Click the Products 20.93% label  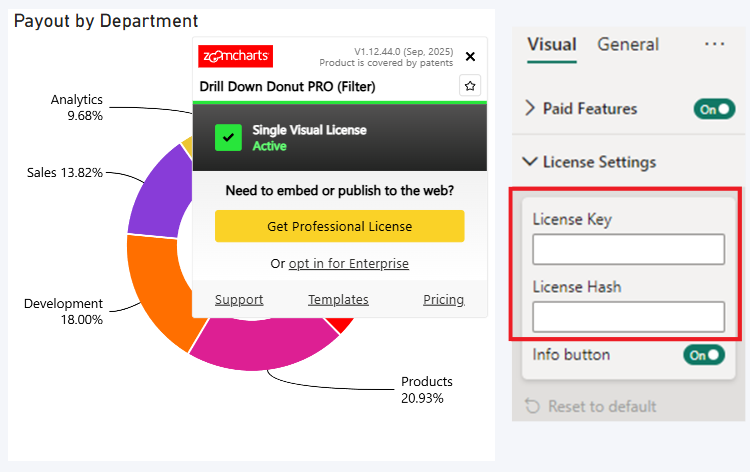pos(427,390)
